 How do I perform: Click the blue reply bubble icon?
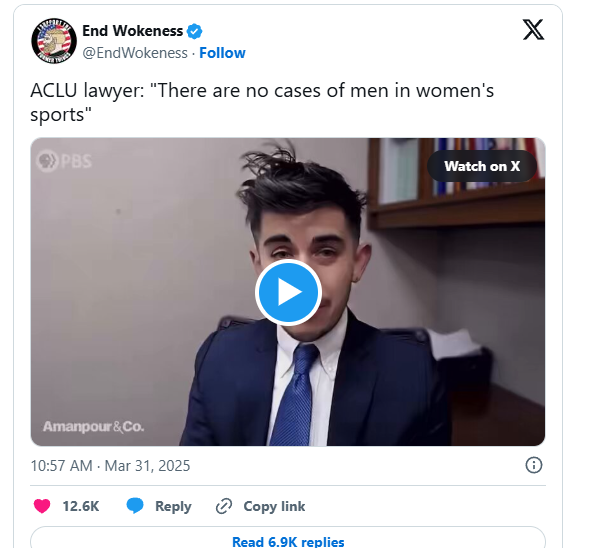135,506
